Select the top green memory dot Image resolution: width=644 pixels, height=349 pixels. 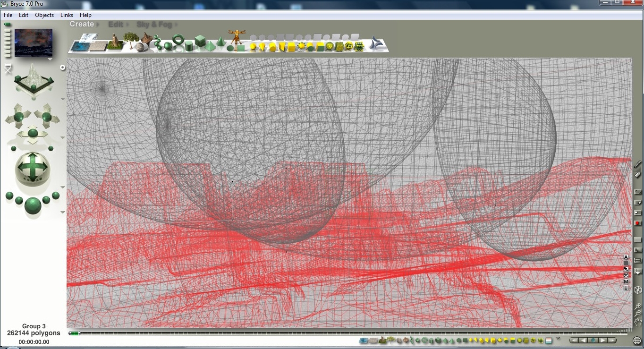8,24
